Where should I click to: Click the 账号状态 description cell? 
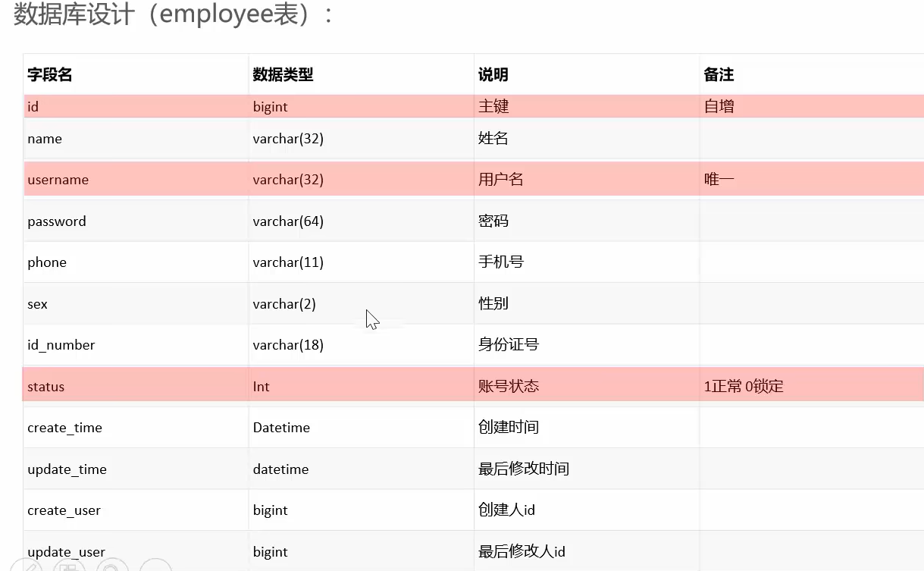point(509,387)
